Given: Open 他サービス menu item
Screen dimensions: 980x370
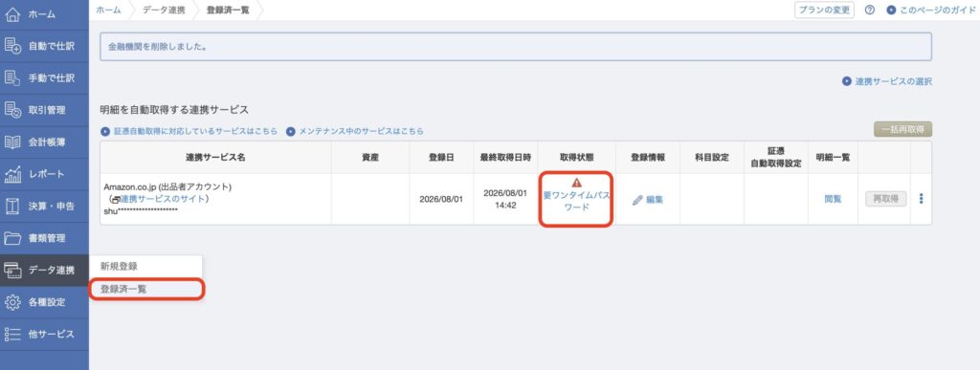Looking at the screenshot, I should coord(44,334).
